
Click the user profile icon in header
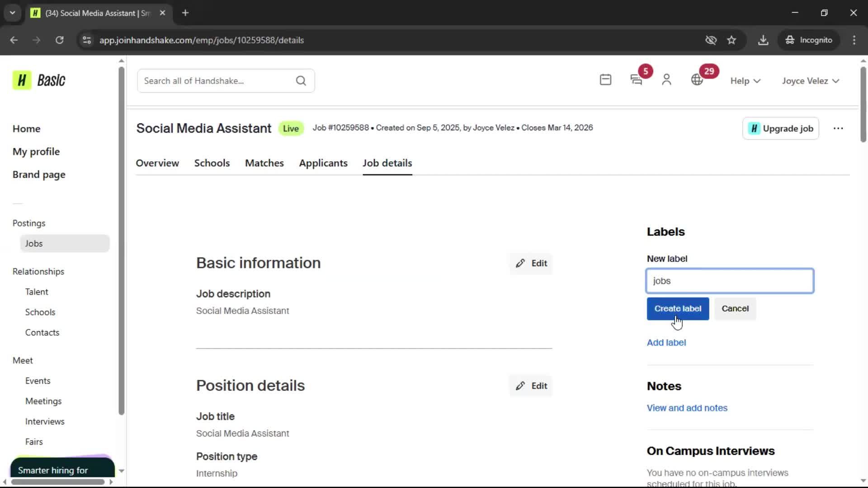(x=666, y=80)
